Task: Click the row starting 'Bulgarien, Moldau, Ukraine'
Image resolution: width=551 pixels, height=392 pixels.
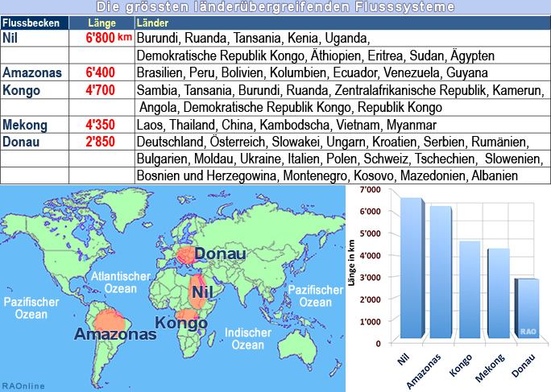Action: pyautogui.click(x=342, y=159)
